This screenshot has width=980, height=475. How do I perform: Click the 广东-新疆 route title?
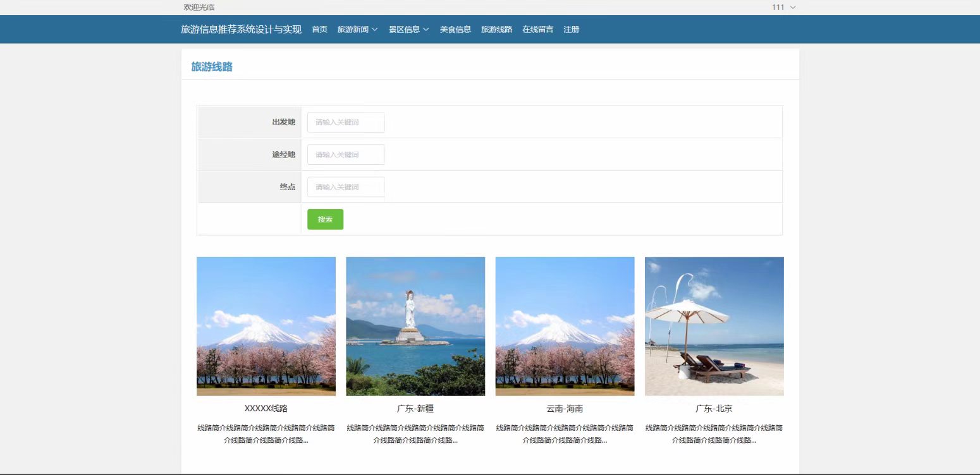[x=415, y=409]
